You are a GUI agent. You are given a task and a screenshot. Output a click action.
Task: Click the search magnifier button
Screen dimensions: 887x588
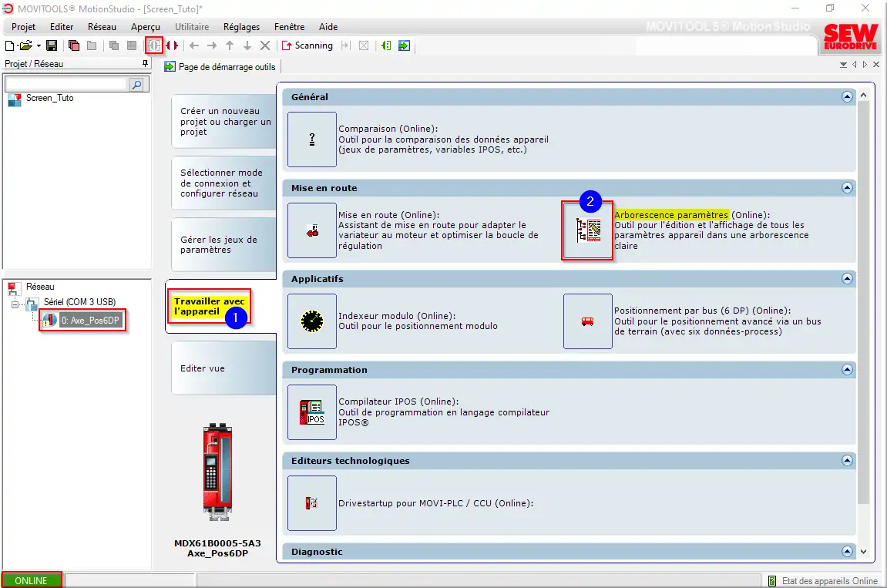click(136, 85)
